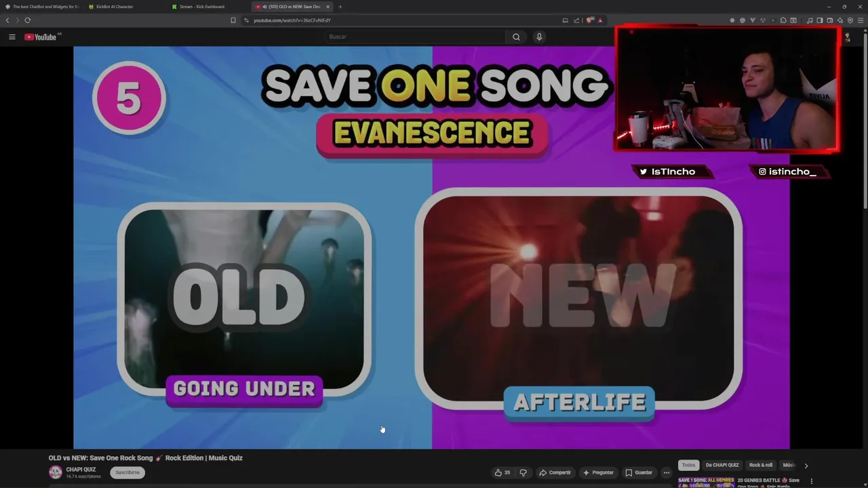Go to YouTube home via logo
The height and width of the screenshot is (488, 868).
(41, 37)
